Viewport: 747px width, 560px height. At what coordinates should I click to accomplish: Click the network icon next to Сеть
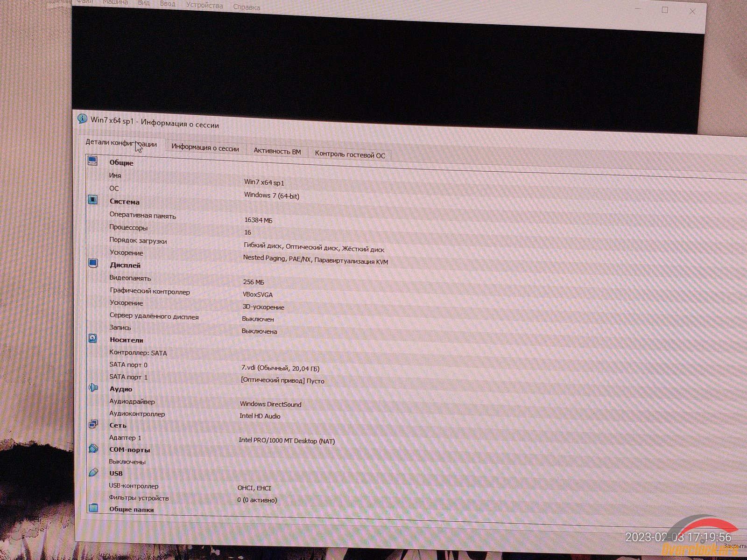point(93,424)
